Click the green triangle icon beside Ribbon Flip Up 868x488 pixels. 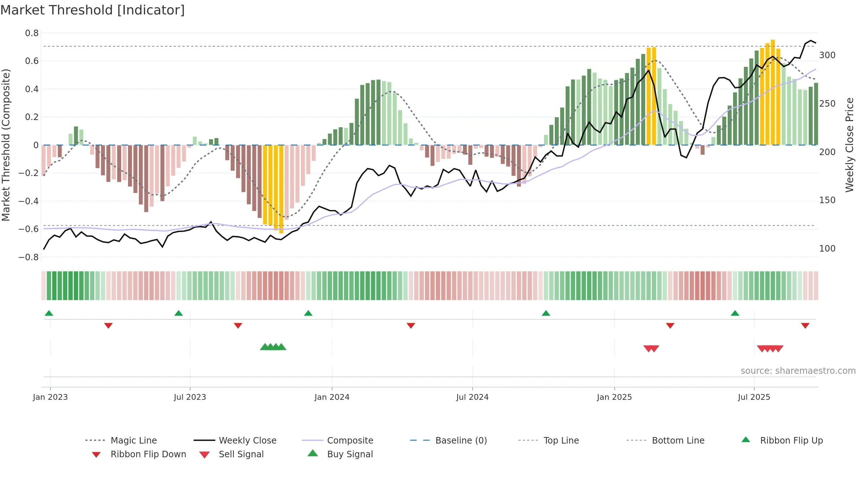[746, 440]
